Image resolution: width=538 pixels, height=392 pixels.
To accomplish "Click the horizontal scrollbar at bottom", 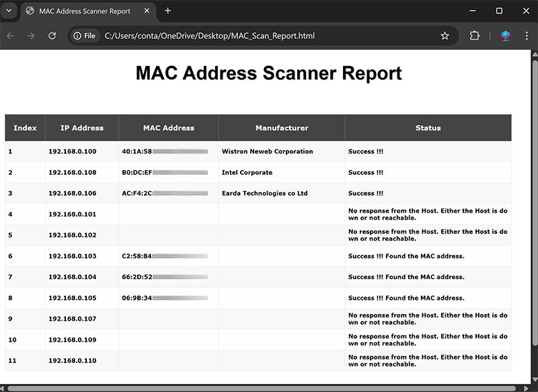I will pyautogui.click(x=262, y=388).
